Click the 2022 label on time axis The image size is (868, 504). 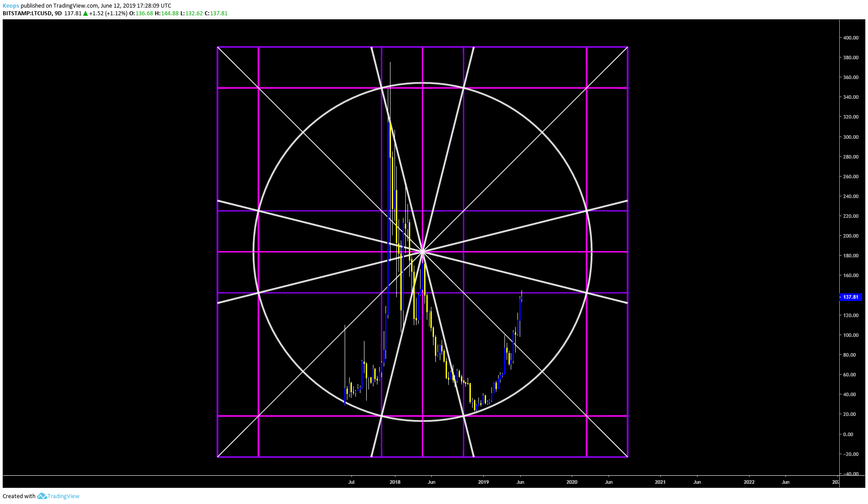(x=749, y=482)
